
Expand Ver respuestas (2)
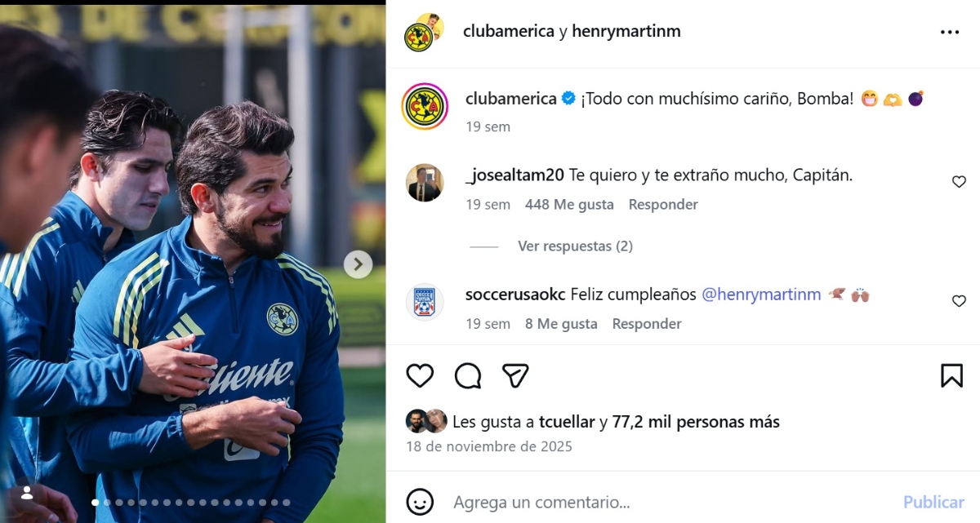click(575, 246)
